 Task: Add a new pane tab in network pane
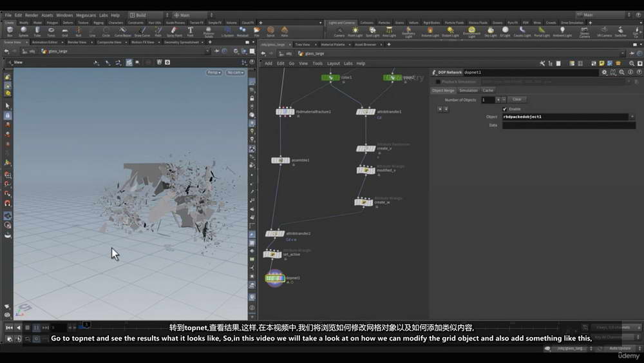pyautogui.click(x=388, y=44)
